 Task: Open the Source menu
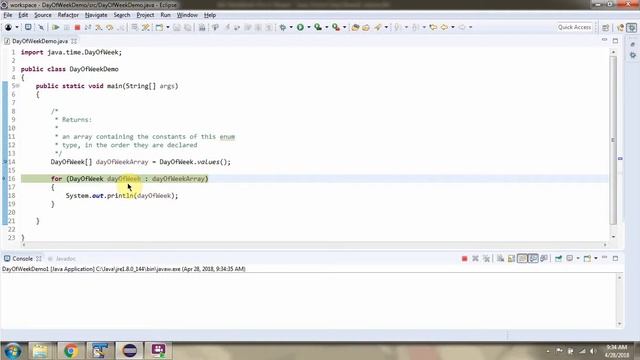click(x=43, y=15)
